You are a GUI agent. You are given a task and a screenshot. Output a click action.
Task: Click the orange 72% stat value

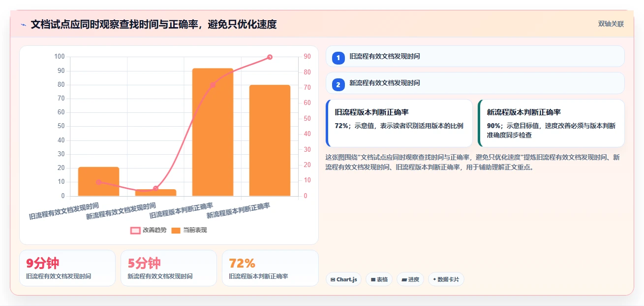242,263
